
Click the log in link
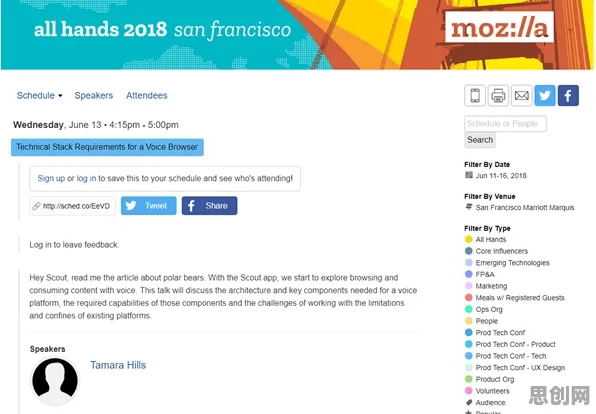click(86, 178)
